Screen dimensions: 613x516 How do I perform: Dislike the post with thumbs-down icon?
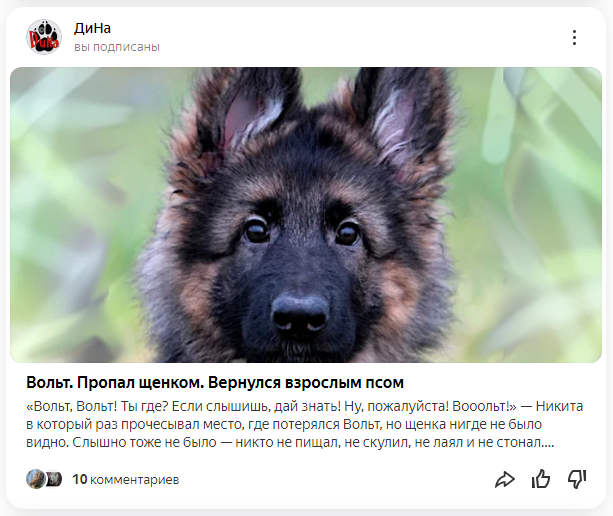point(577,479)
